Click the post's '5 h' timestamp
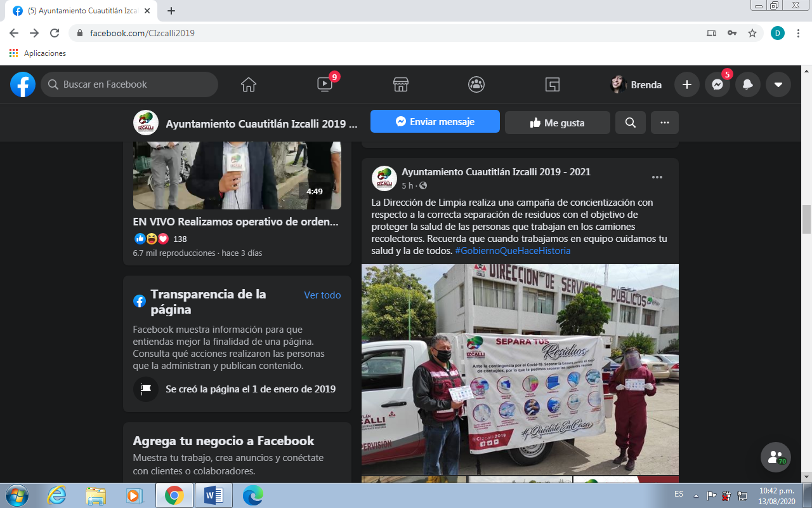This screenshot has width=812, height=508. 407,185
